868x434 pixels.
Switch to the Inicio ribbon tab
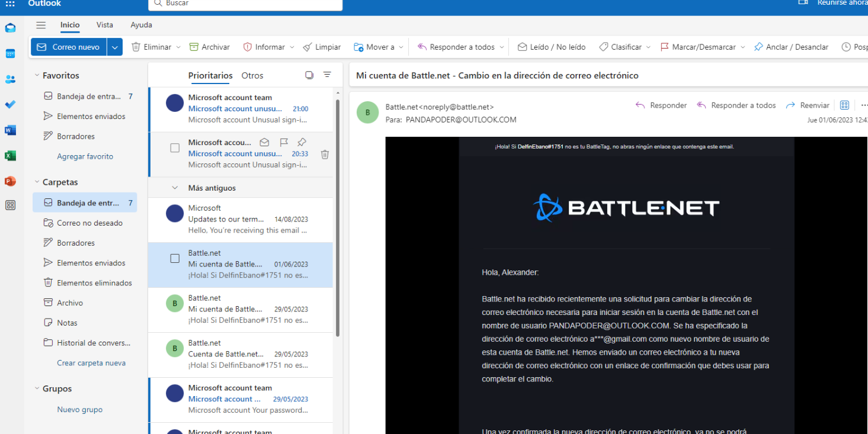coord(70,25)
